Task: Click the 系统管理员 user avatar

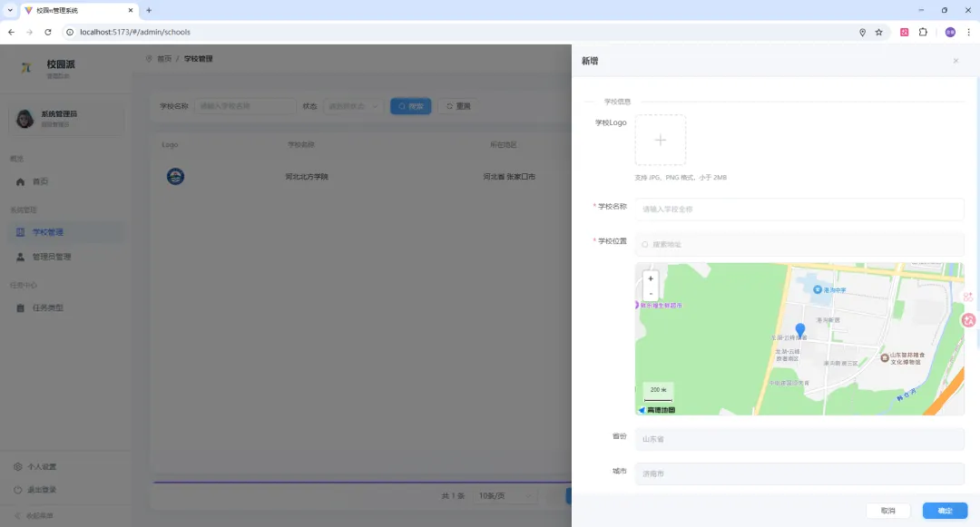Action: tap(24, 119)
